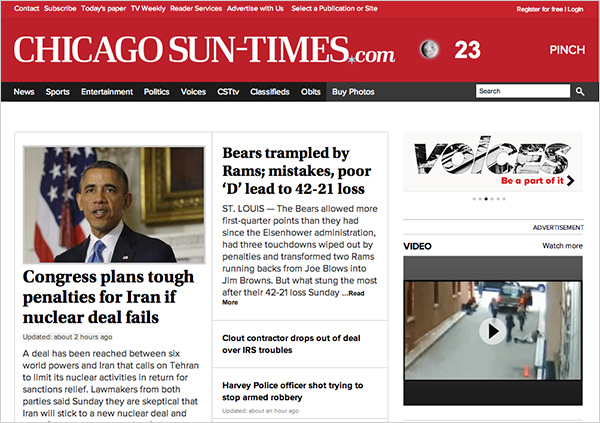Open the Congress plans tough penalties headline
This screenshot has height=423, width=600.
[108, 297]
